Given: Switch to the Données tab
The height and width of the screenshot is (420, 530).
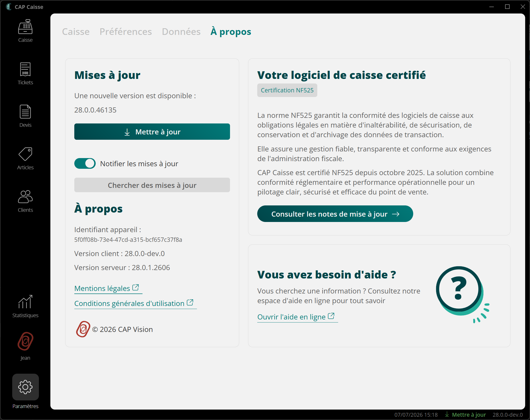Looking at the screenshot, I should click(181, 32).
